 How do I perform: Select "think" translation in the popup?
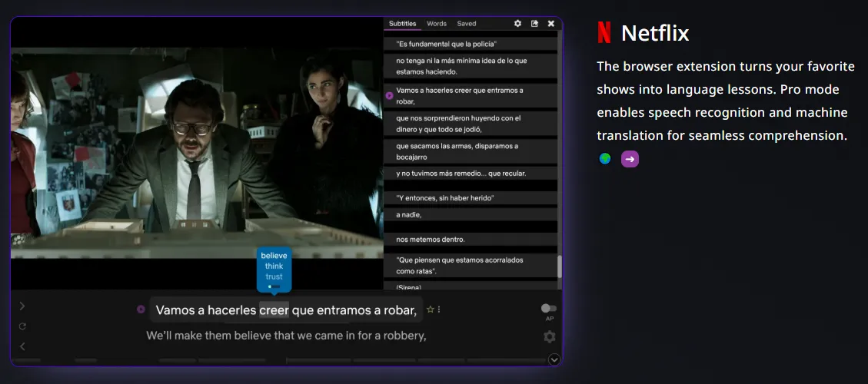click(x=274, y=266)
